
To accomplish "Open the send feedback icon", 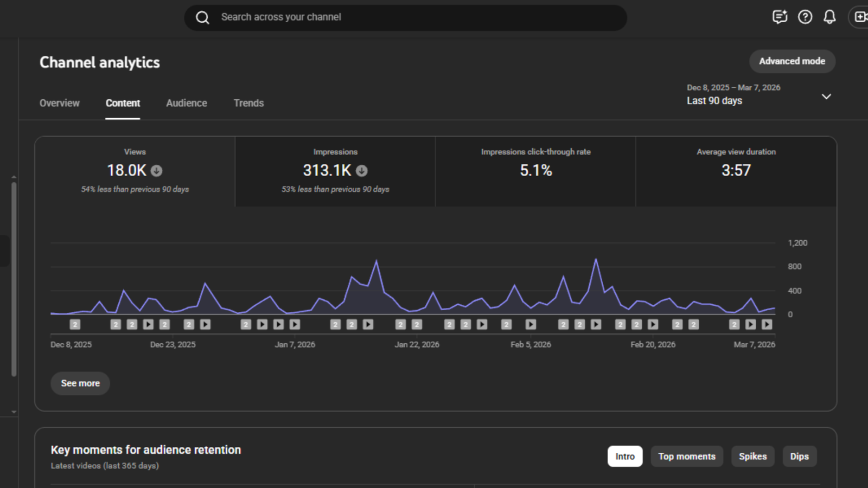I will (x=780, y=17).
